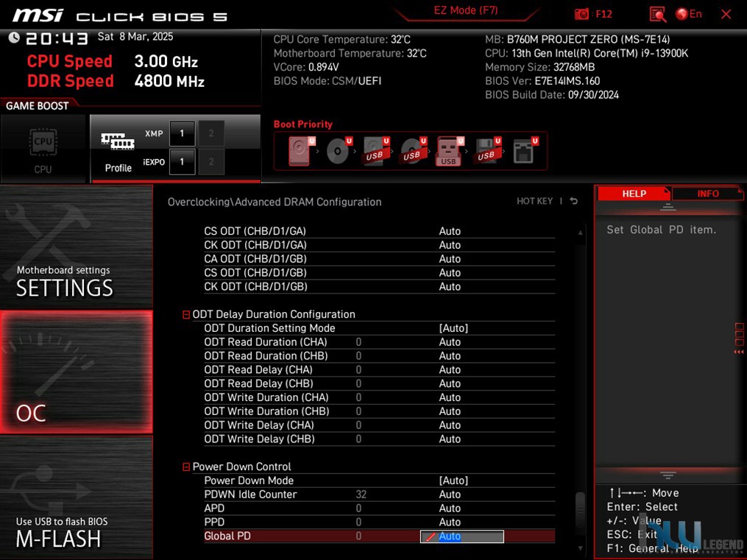
Task: Enable iEXPO profile 1
Action: [x=182, y=161]
